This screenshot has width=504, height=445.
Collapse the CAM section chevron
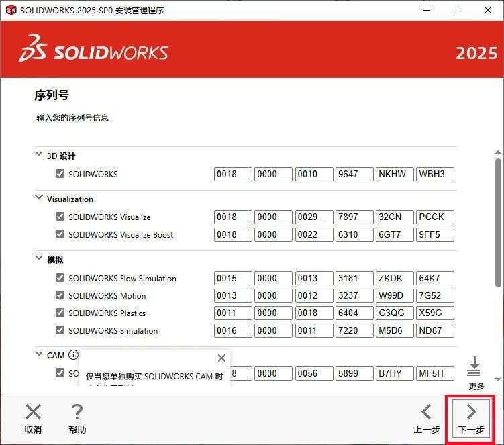pos(38,354)
